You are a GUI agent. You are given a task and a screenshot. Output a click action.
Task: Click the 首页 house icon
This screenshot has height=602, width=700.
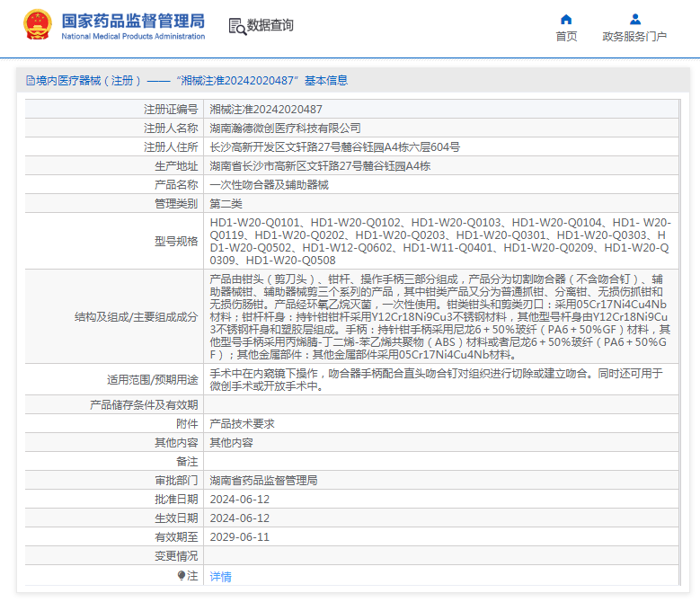pyautogui.click(x=566, y=19)
